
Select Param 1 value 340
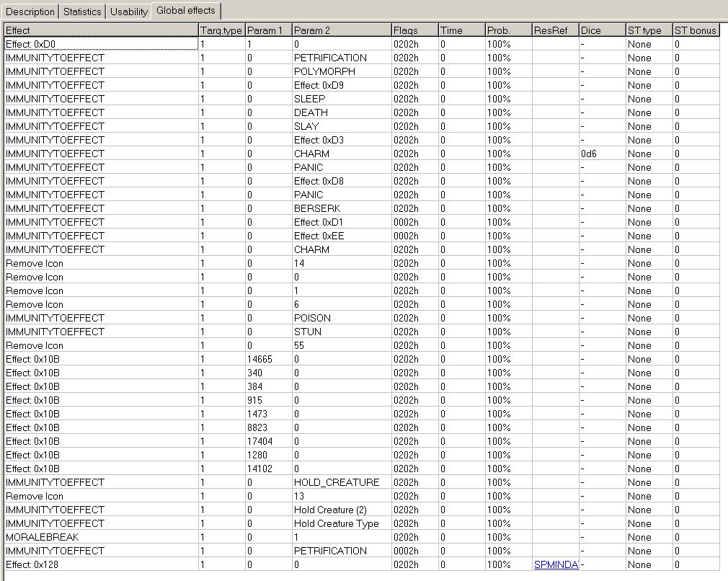coord(269,373)
